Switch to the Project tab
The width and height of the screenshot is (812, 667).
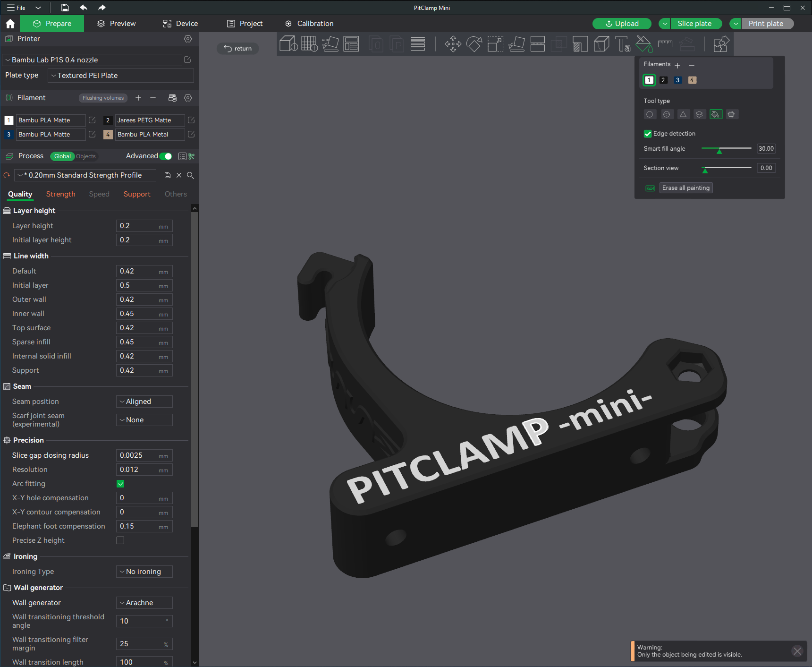click(x=245, y=24)
